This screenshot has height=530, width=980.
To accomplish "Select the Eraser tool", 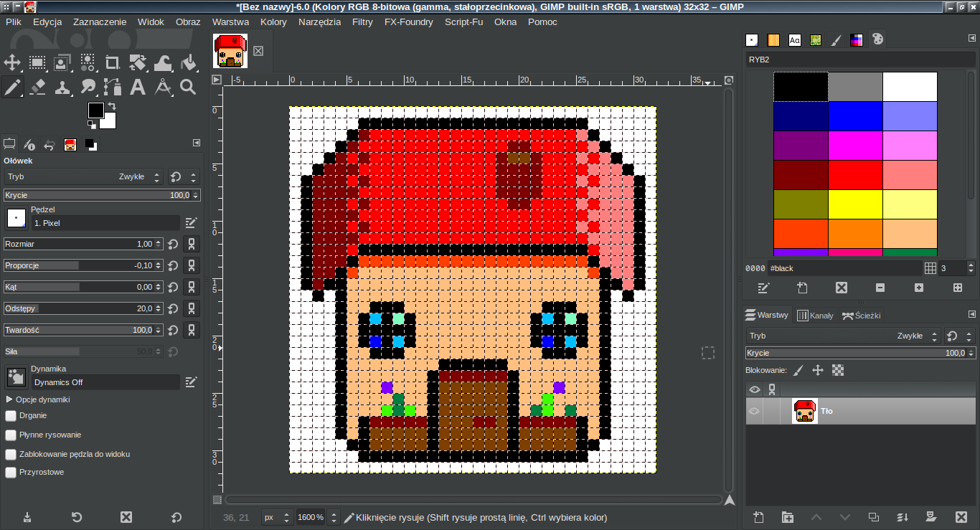I will click(37, 87).
